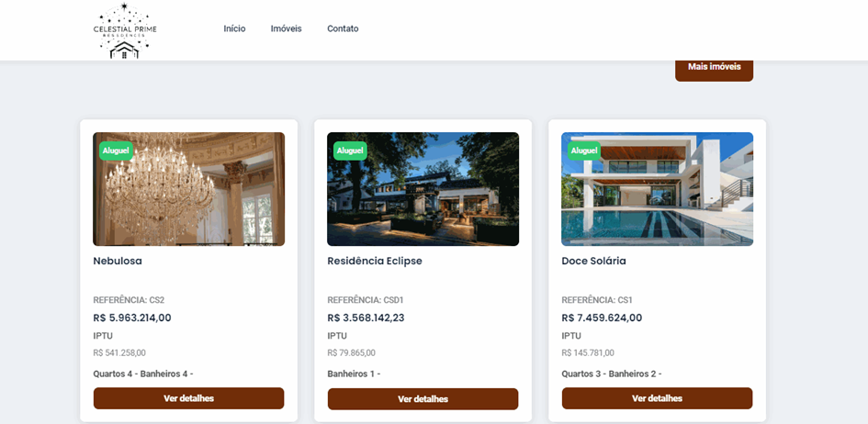Select the Nebulosa property title
The width and height of the screenshot is (868, 424).
[x=118, y=261]
